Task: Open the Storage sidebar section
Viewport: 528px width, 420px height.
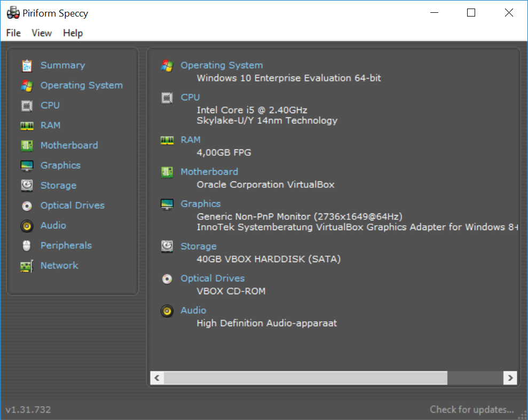Action: (59, 185)
